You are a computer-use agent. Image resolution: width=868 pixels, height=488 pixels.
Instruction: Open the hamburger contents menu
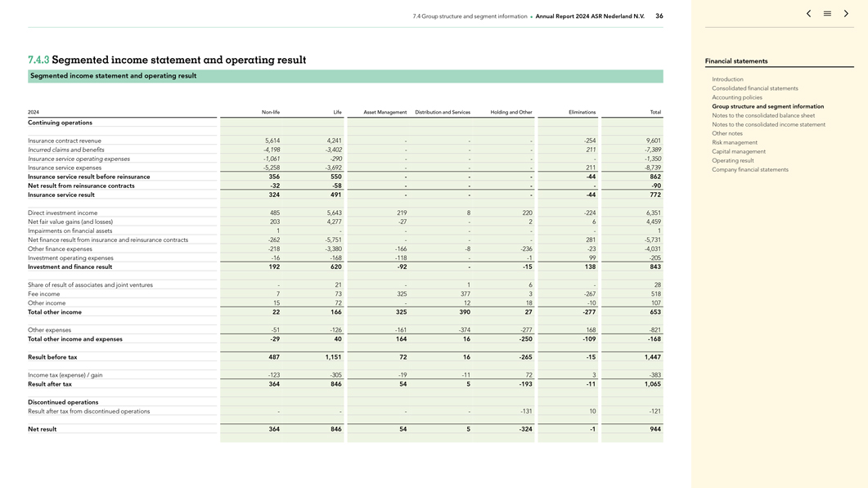pyautogui.click(x=827, y=13)
